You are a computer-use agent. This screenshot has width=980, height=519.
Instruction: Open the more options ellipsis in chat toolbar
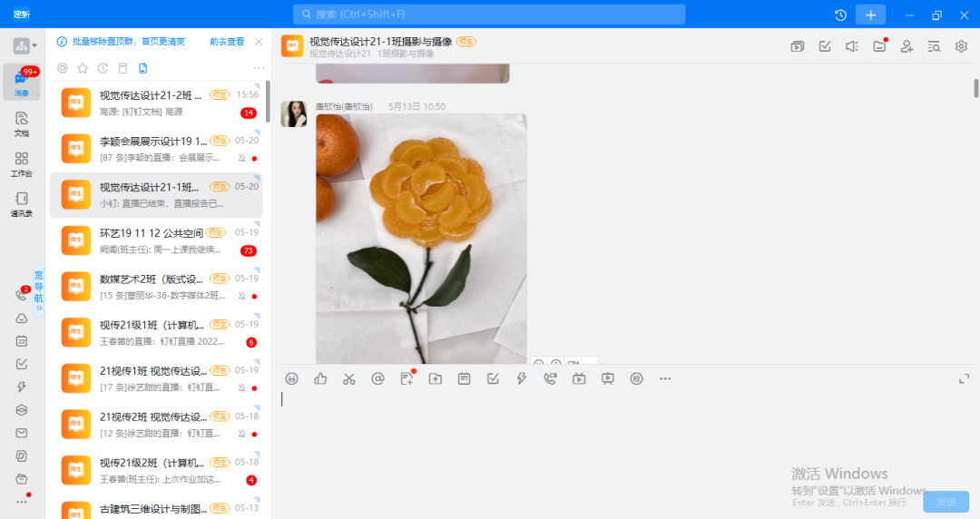[665, 378]
